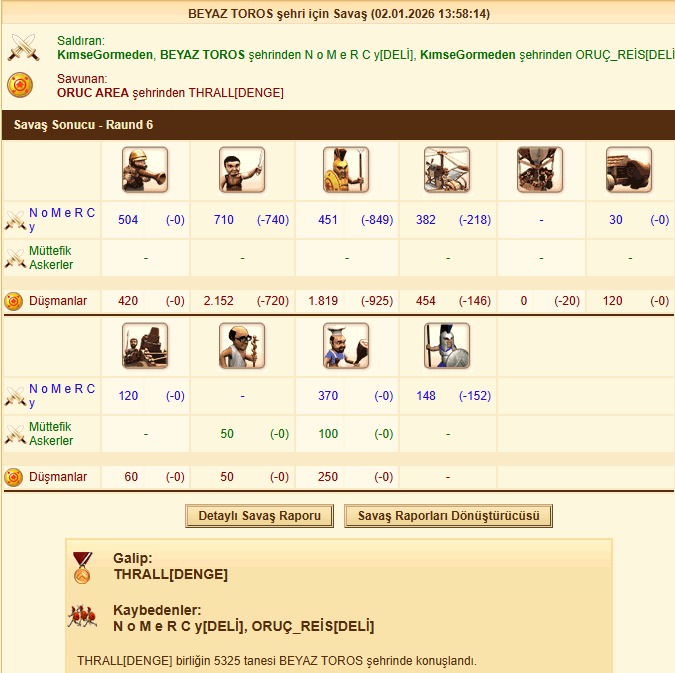Screen dimensions: 675x673
Task: Open the ORUC AREA defender city link
Action: click(93, 93)
